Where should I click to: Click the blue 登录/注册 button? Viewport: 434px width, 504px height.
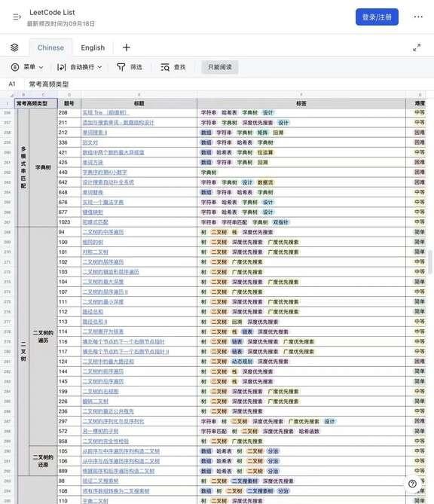point(377,17)
